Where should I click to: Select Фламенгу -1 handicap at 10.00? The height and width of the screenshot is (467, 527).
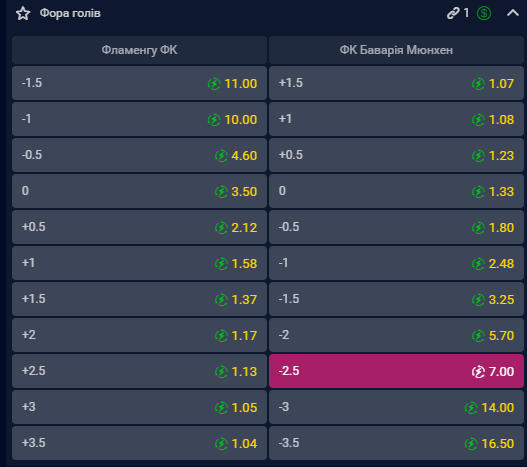pyautogui.click(x=139, y=119)
